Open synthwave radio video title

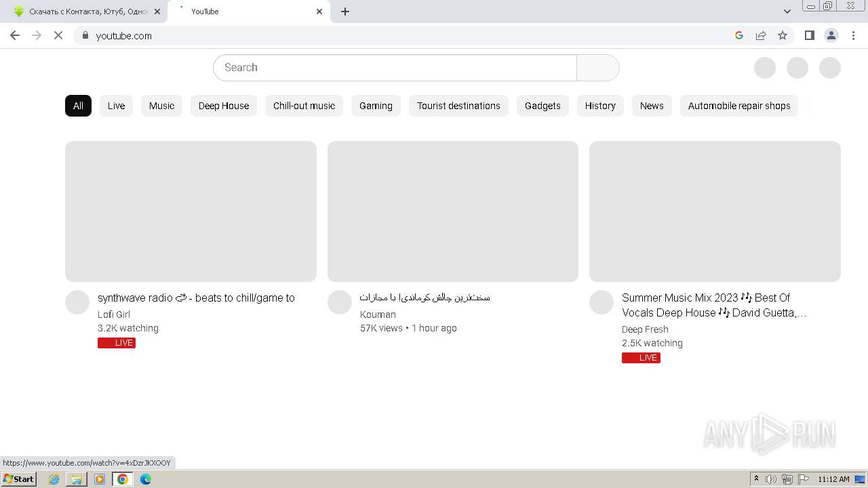pyautogui.click(x=196, y=298)
